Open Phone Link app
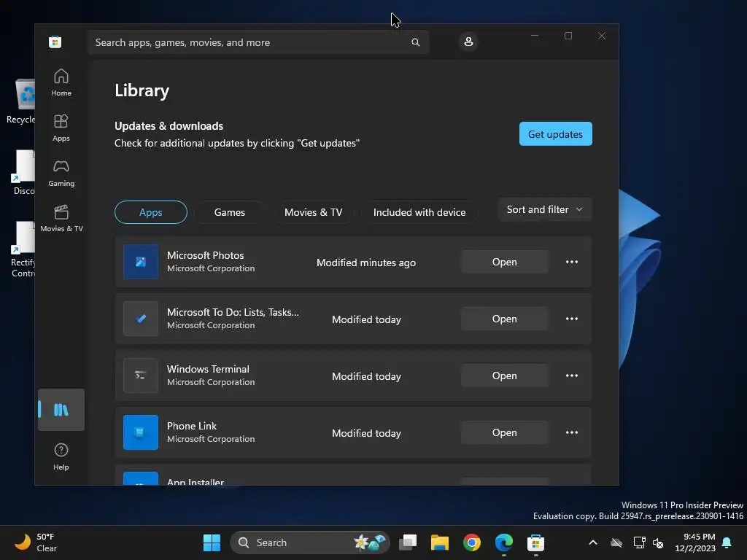747x560 pixels. tap(505, 432)
